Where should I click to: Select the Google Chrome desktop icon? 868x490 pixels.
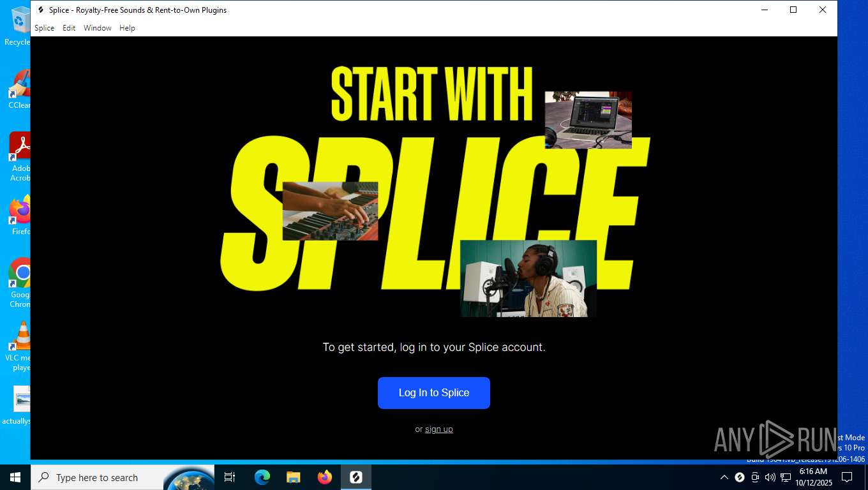[20, 283]
